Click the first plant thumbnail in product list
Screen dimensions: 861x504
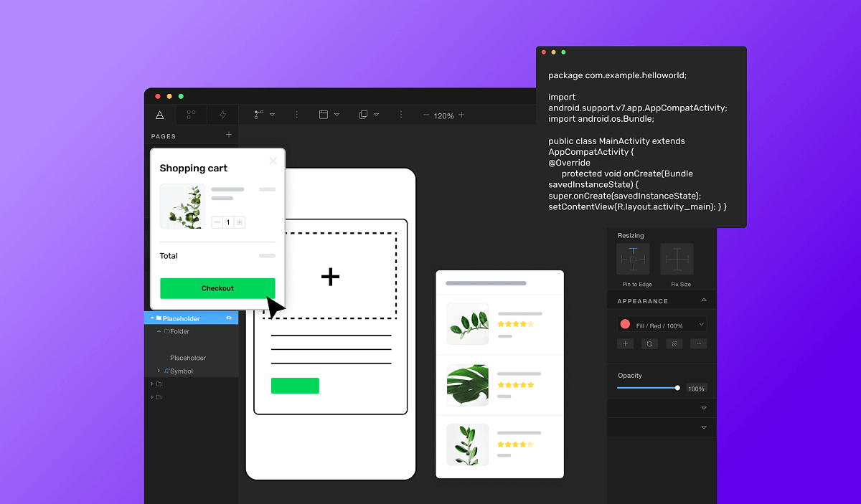pyautogui.click(x=468, y=324)
